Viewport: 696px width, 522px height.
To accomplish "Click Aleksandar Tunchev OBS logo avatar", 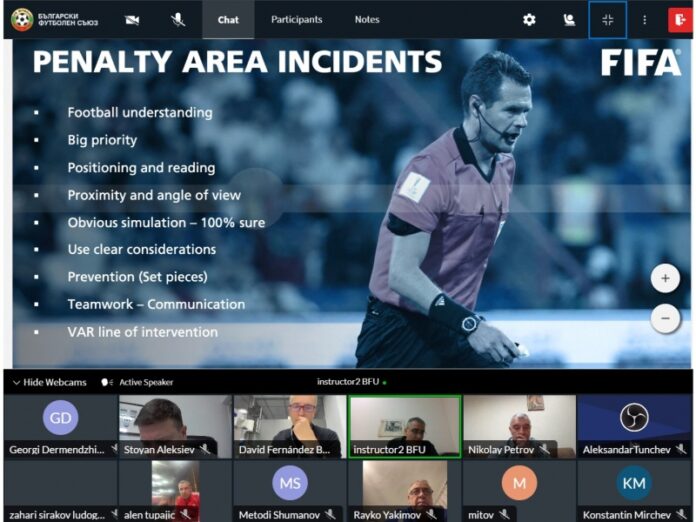I will click(x=634, y=417).
